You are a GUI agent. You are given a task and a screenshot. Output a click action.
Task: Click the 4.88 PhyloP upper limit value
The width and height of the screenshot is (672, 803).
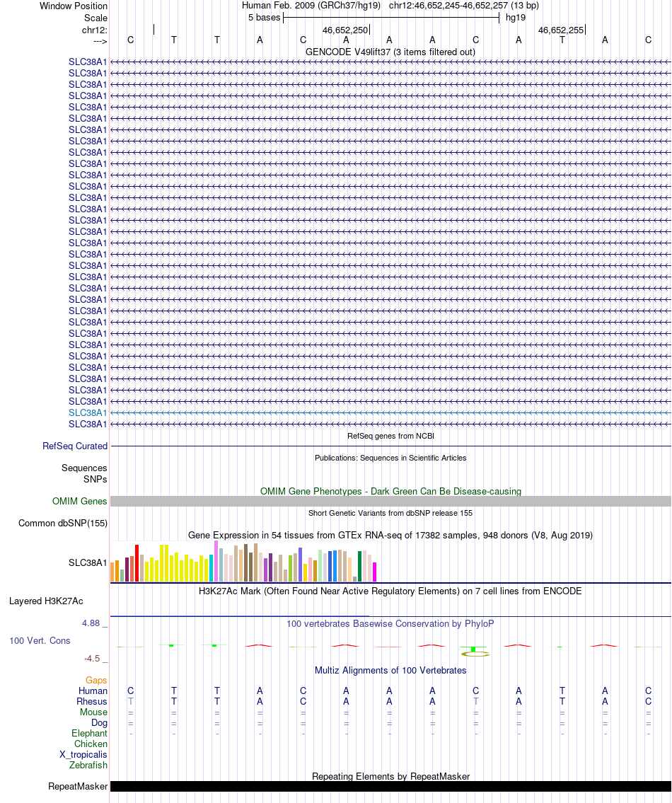(91, 623)
